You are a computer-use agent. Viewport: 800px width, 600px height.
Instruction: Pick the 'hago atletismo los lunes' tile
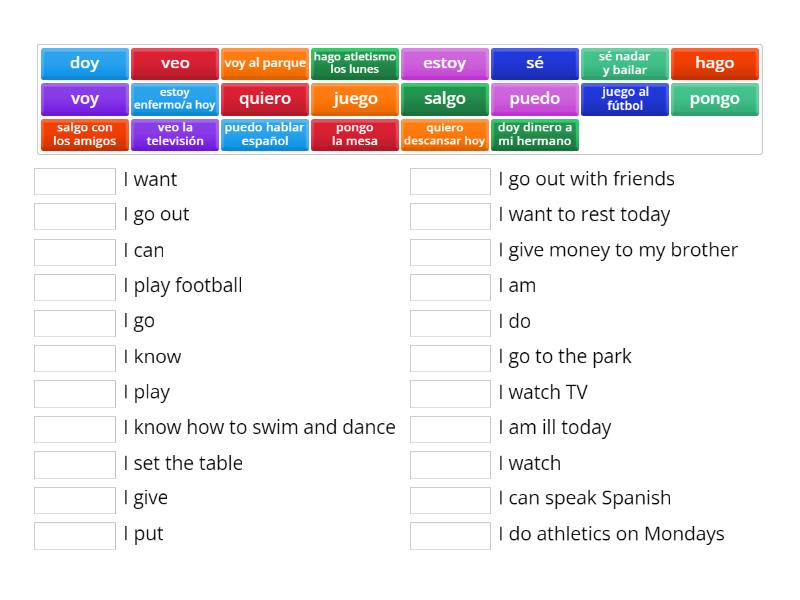[355, 63]
